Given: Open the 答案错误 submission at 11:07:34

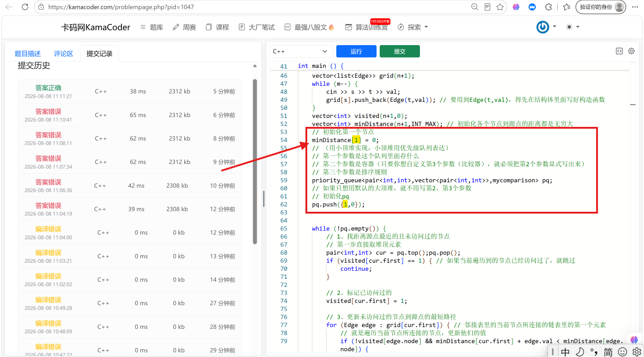Looking at the screenshot, I should coord(130,162).
